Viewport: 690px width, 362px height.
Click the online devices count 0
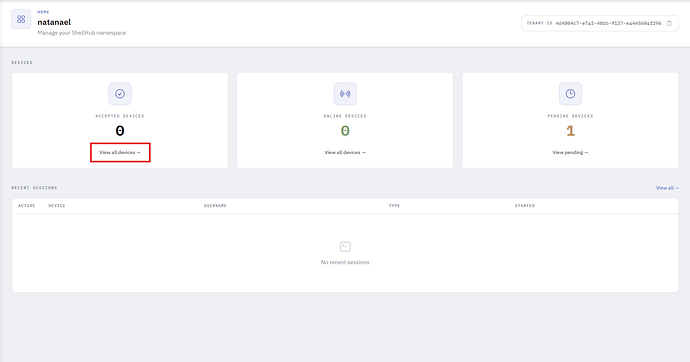(345, 131)
